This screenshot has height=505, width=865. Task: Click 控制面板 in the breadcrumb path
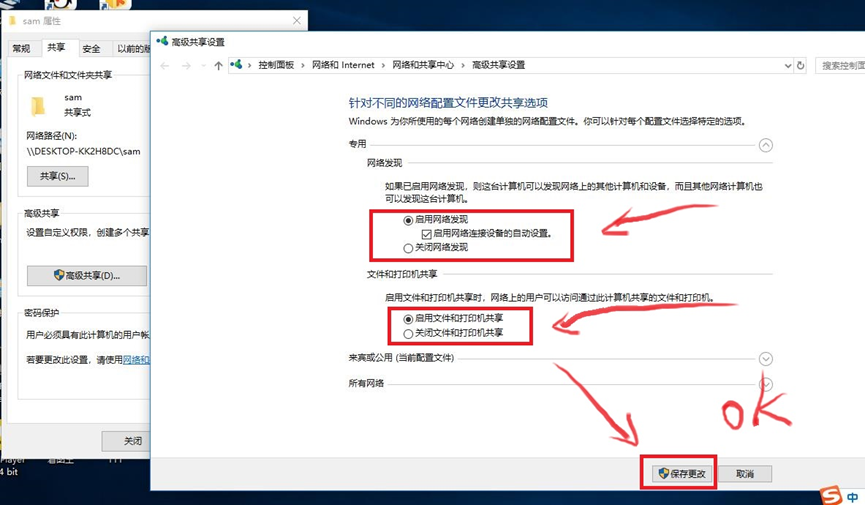tap(276, 65)
